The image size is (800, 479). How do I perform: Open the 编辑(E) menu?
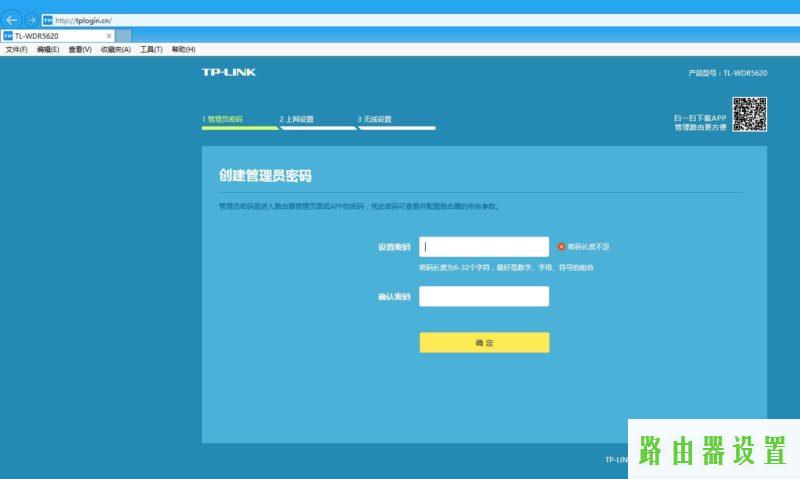pos(48,49)
